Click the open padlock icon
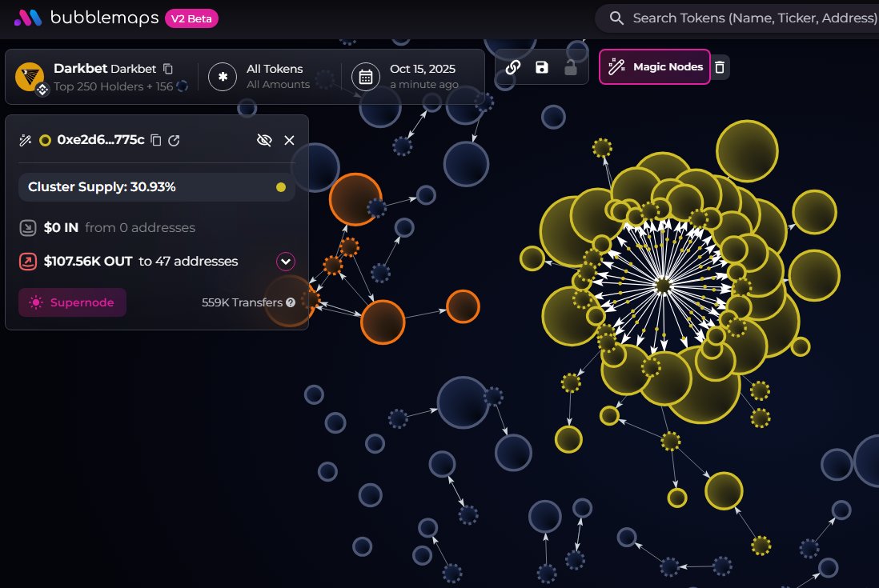879x588 pixels. coord(571,67)
